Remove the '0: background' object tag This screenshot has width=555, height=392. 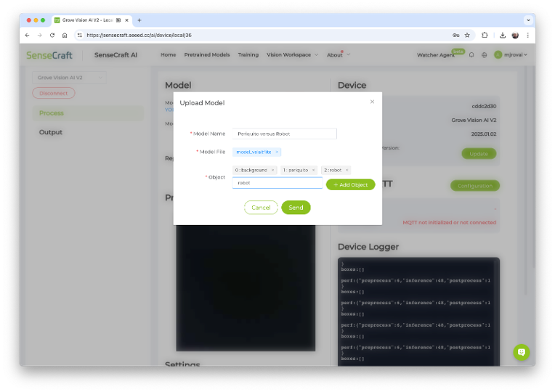tap(272, 170)
